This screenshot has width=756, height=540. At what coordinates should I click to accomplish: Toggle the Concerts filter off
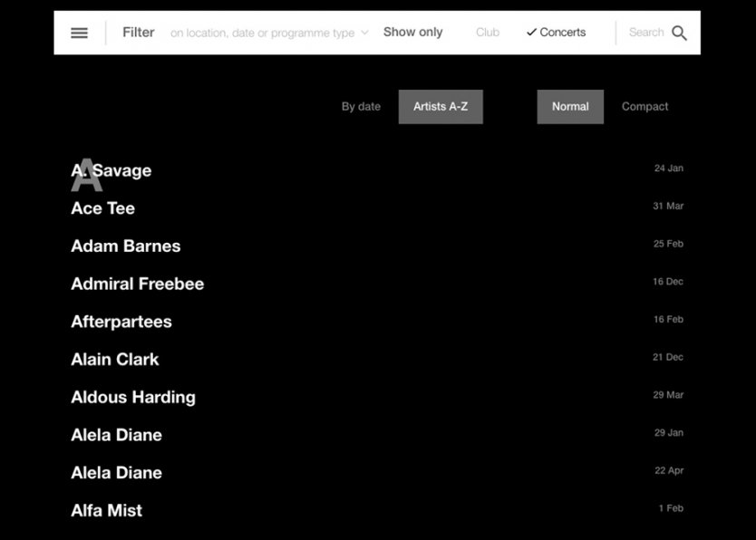[556, 32]
